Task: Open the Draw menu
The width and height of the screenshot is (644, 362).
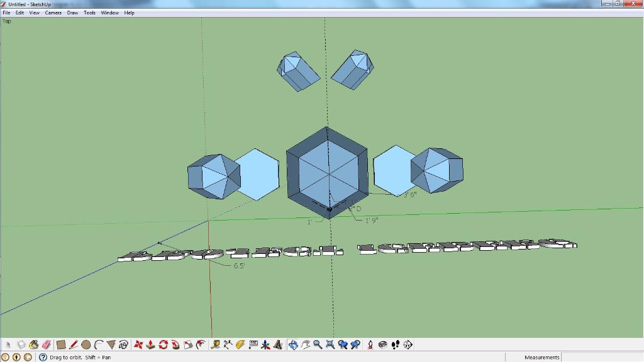Action: point(73,13)
